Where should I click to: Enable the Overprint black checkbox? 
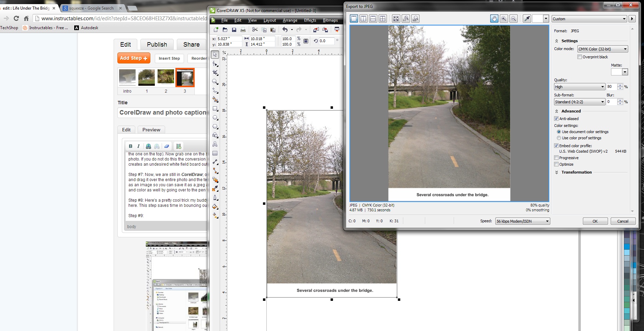[580, 57]
